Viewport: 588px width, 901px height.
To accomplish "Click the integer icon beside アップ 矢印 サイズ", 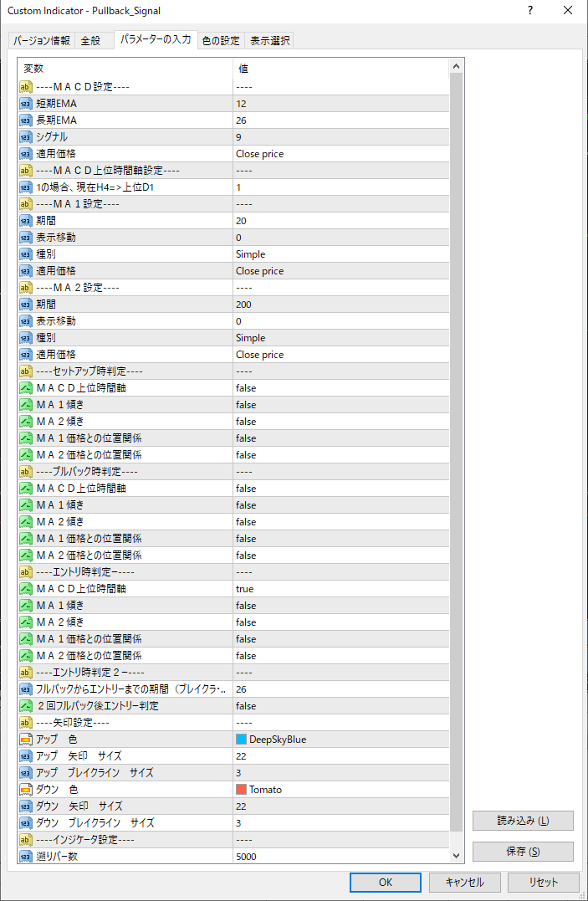I will coord(26,756).
